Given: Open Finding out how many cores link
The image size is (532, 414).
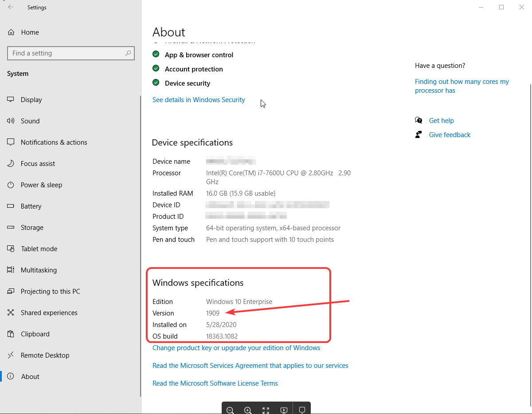Looking at the screenshot, I should [462, 86].
